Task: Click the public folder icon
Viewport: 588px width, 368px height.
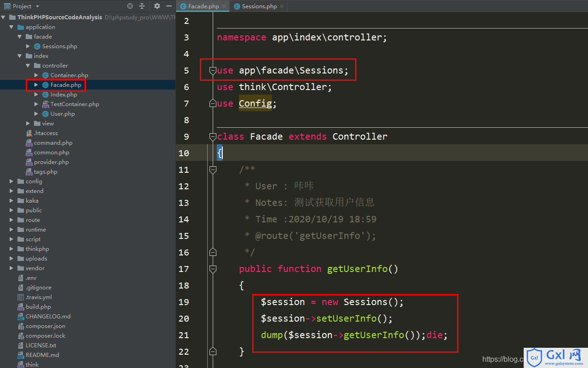Action: (21, 210)
